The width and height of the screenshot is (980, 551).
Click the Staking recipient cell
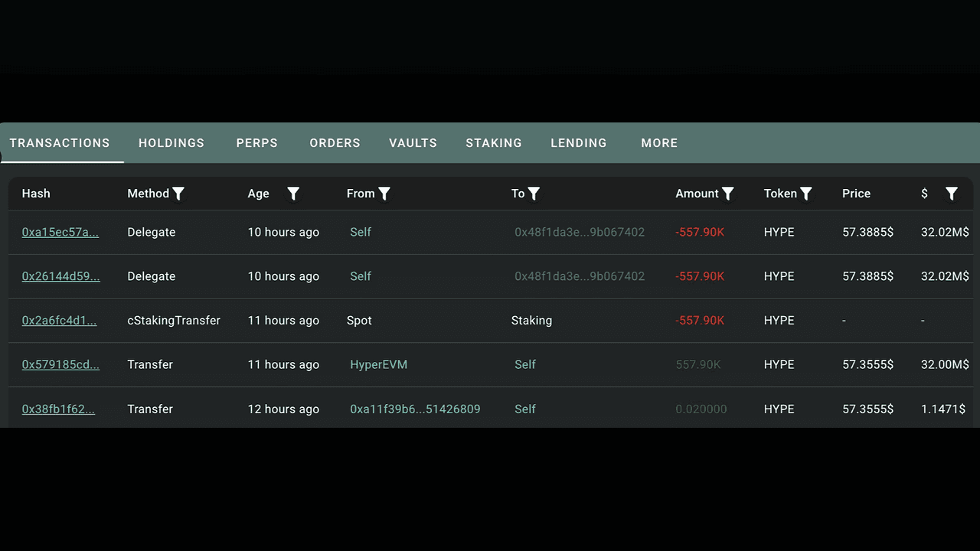point(531,321)
